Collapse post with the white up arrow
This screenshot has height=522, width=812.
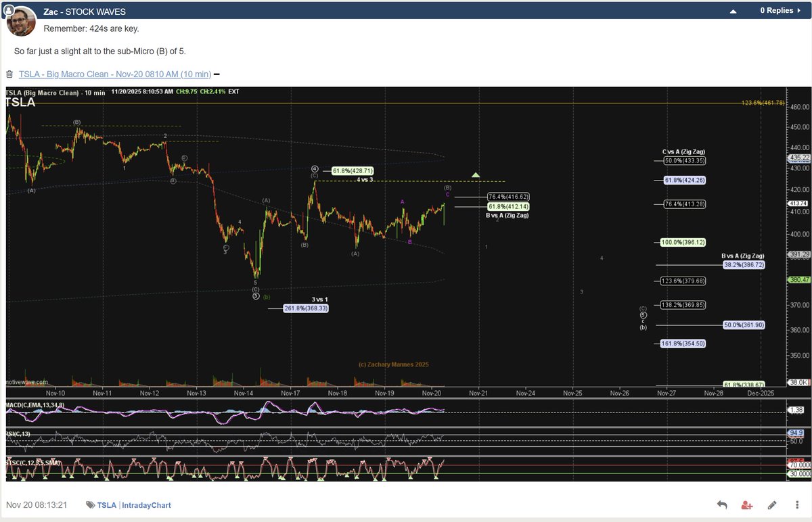pyautogui.click(x=733, y=11)
